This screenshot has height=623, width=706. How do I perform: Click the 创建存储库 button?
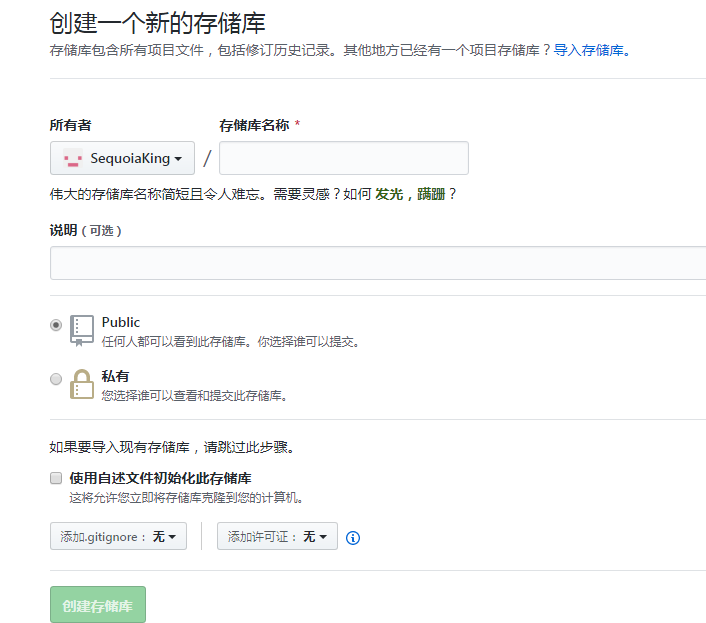click(x=98, y=605)
